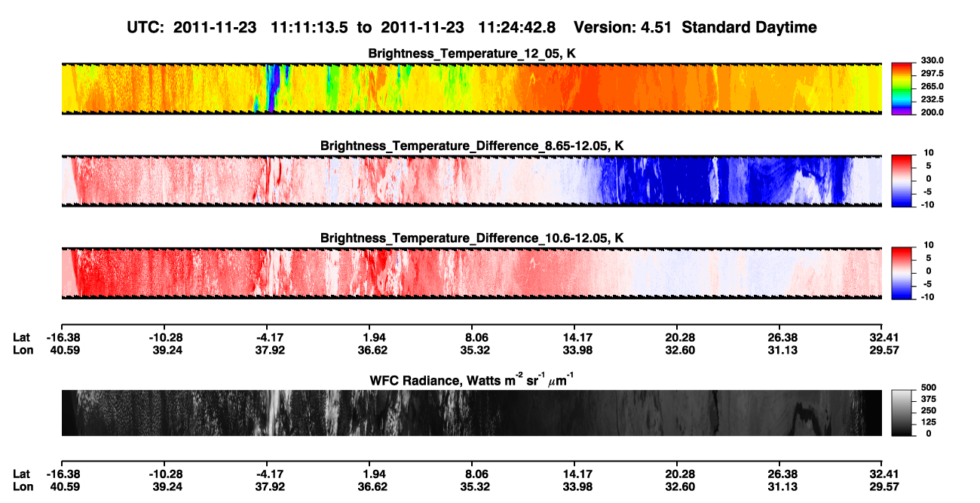Click upper axis latitude value -10.28
The height and width of the screenshot is (503, 980).
point(165,337)
